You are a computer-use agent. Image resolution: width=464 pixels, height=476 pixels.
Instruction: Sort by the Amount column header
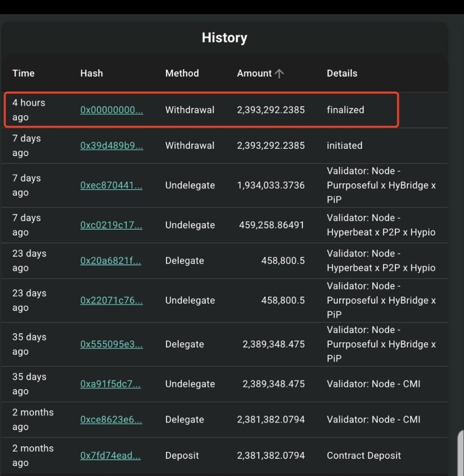(x=255, y=73)
